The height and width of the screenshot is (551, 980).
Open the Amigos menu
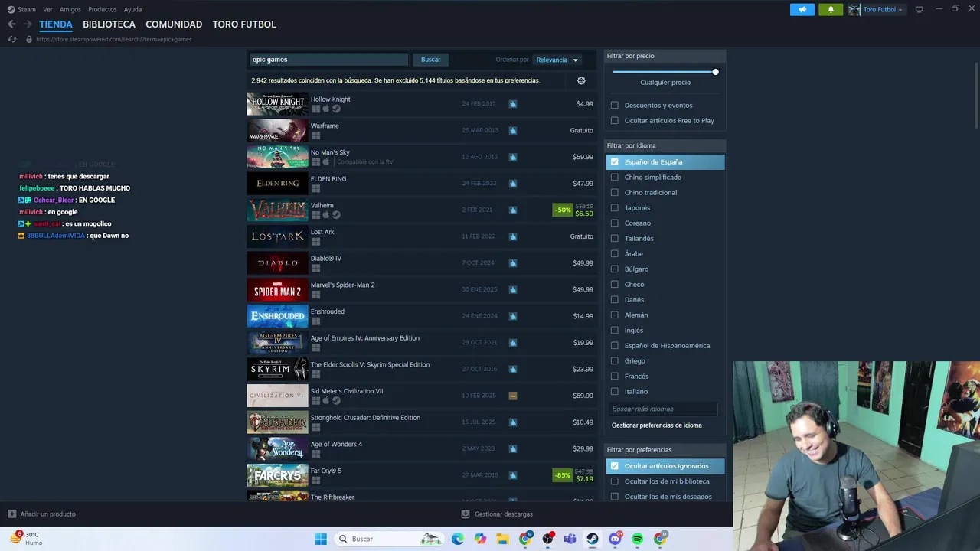[70, 9]
